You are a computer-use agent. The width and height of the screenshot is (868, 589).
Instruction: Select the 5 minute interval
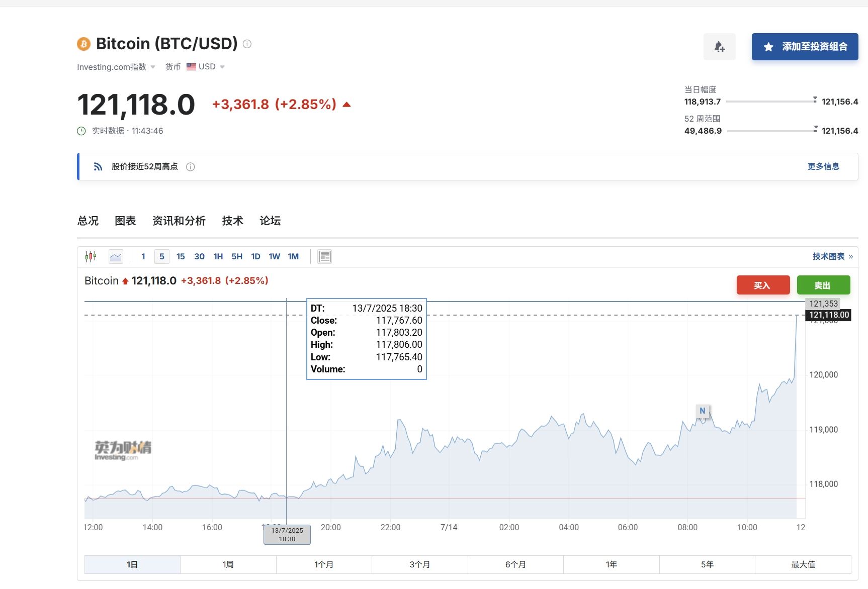click(x=162, y=257)
